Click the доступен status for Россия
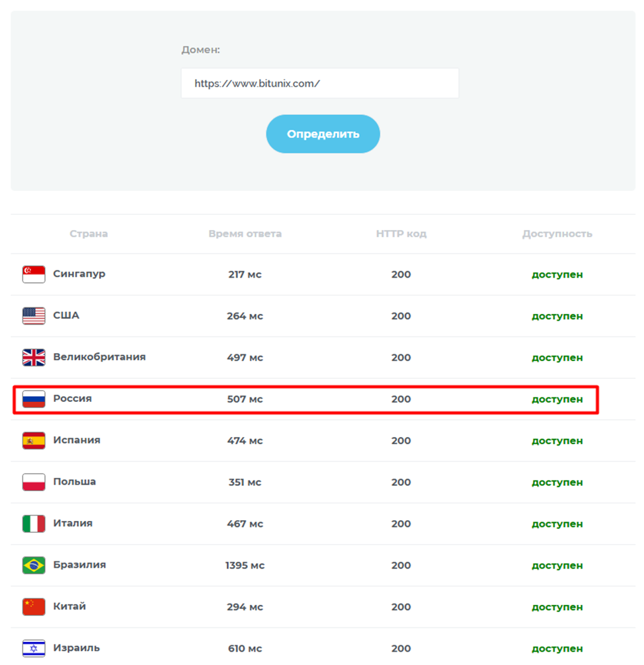 point(557,399)
